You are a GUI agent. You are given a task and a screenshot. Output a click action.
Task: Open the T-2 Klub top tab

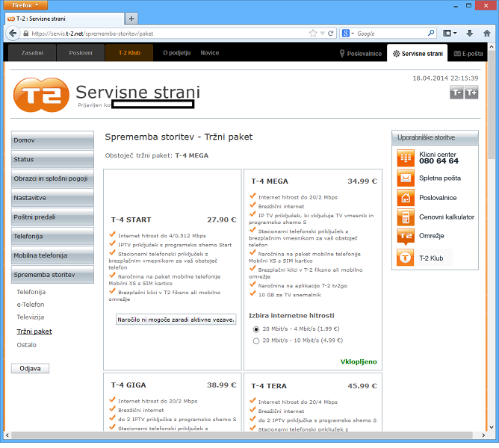128,53
